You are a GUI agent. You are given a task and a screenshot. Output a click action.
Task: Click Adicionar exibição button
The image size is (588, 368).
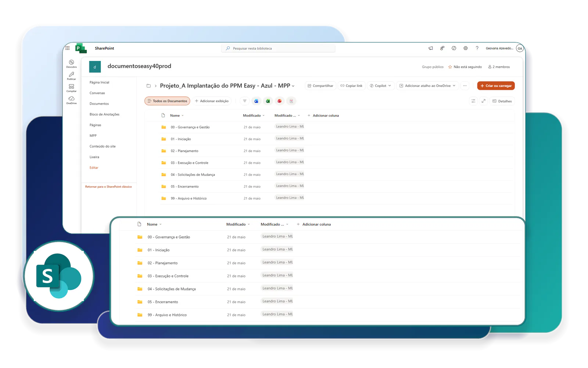(212, 101)
